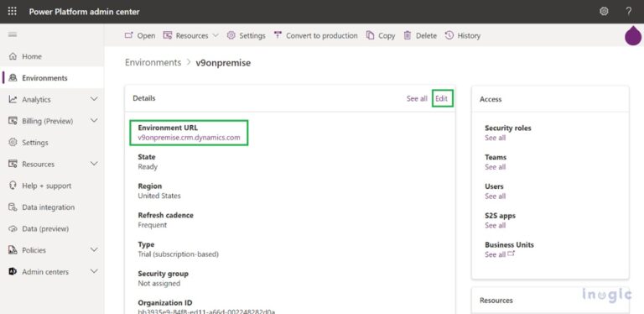Open the help question mark icon
This screenshot has height=314, width=644.
pos(628,12)
